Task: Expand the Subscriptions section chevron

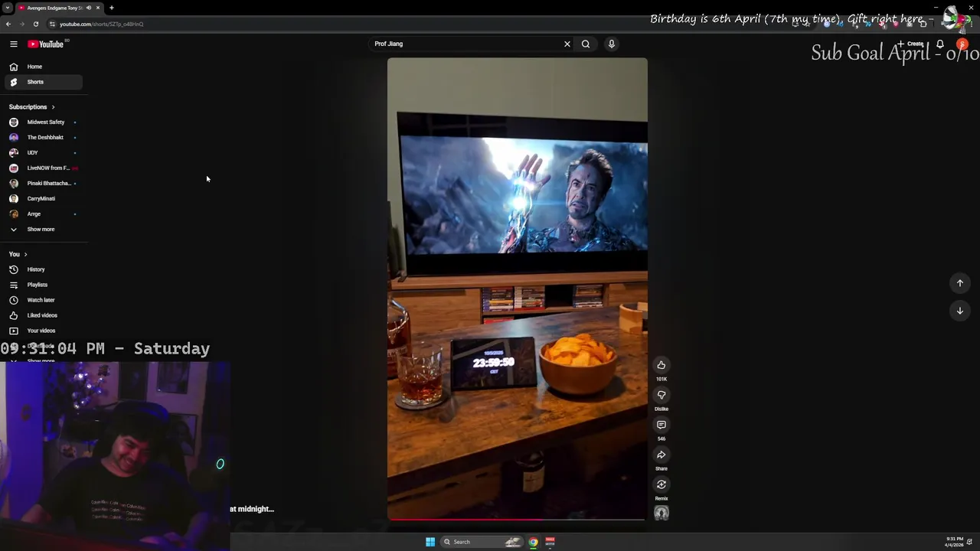Action: [x=53, y=107]
